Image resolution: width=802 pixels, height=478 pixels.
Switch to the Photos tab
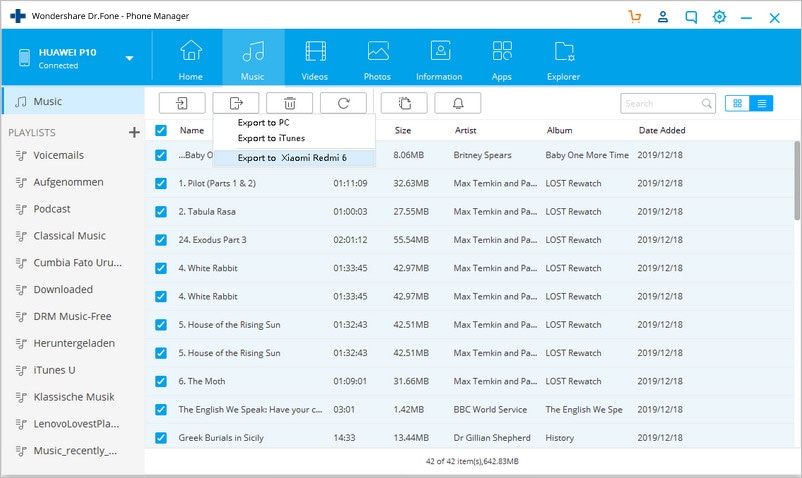click(377, 59)
